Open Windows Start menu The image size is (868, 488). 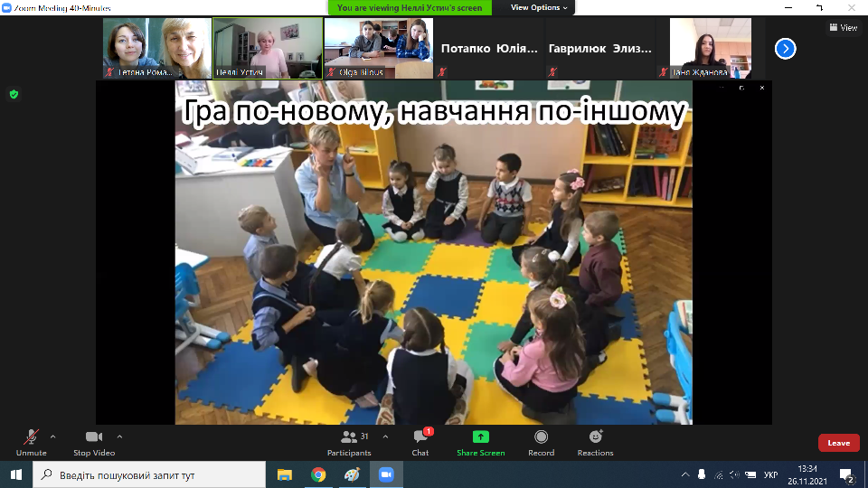coord(16,474)
